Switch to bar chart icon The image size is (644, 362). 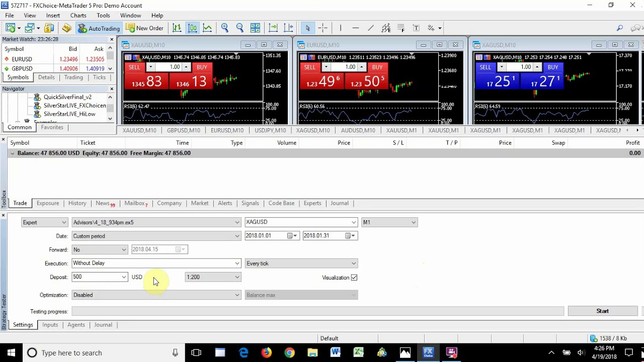pyautogui.click(x=177, y=28)
